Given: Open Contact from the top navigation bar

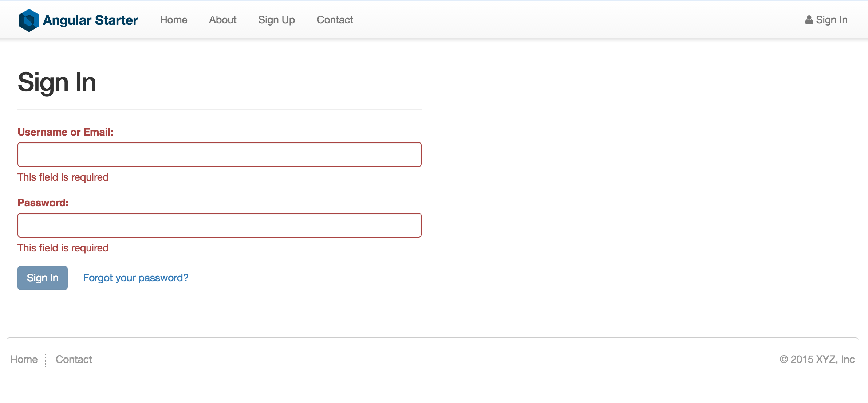Looking at the screenshot, I should (x=335, y=20).
